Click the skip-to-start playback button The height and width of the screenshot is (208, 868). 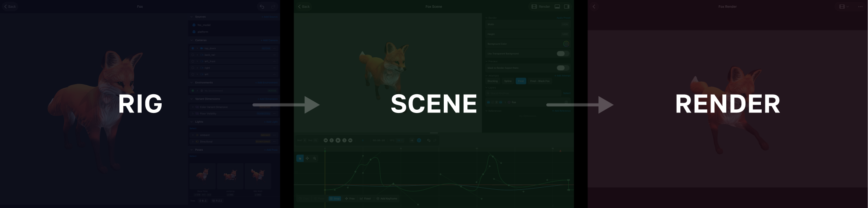pos(325,140)
